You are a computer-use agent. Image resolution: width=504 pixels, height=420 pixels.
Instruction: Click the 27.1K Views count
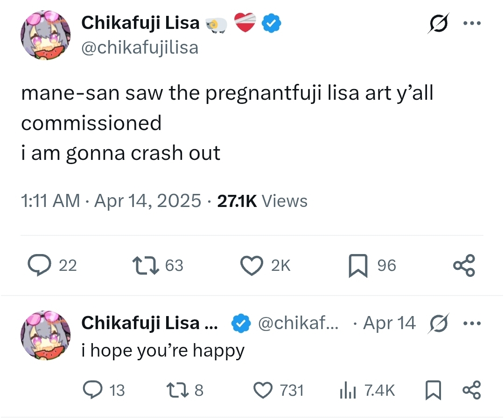262,201
